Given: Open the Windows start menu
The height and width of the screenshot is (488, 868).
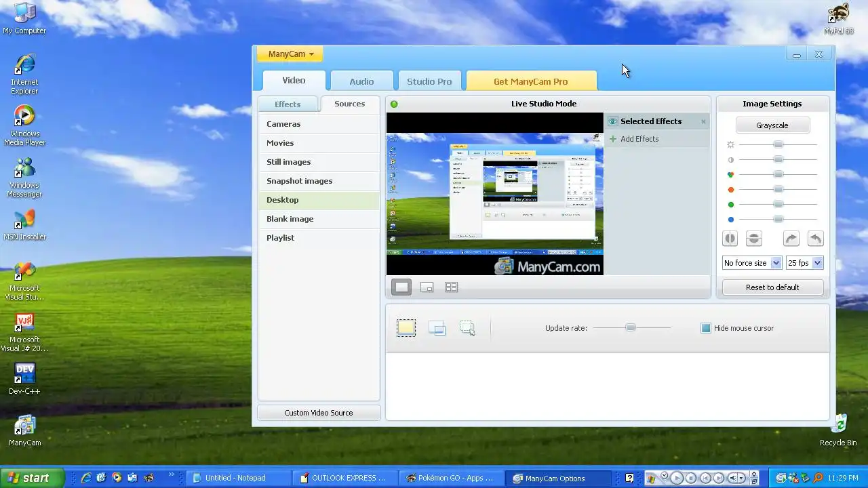Looking at the screenshot, I should [x=33, y=478].
